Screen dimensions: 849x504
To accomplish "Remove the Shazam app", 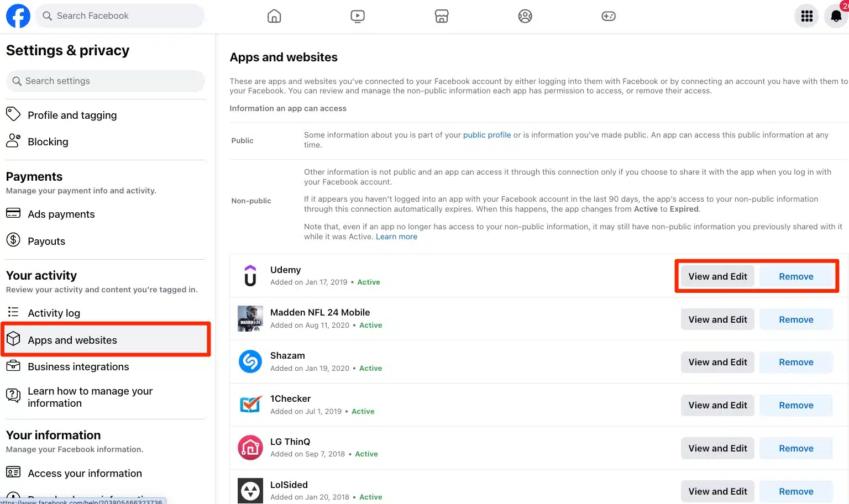I will pos(796,362).
